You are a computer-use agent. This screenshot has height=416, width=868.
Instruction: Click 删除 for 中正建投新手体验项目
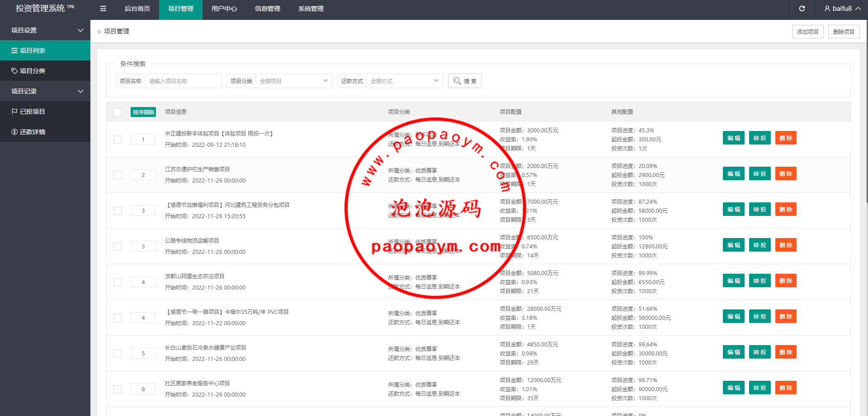[786, 138]
